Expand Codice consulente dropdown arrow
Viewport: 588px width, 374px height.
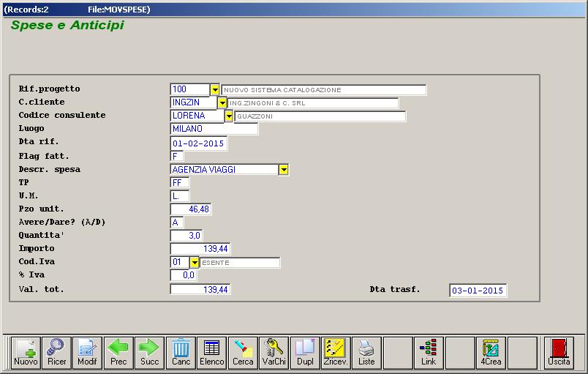(x=229, y=116)
